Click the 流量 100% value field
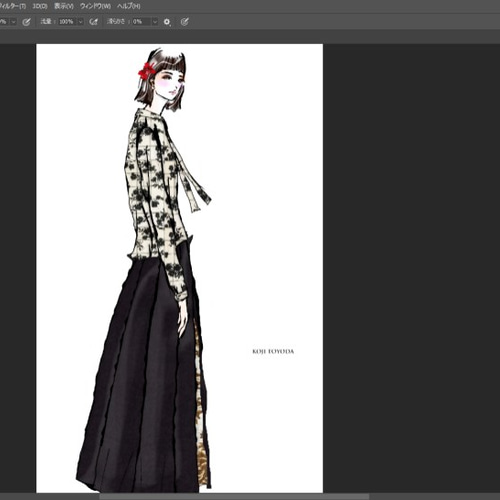This screenshot has width=500, height=500. click(x=68, y=22)
